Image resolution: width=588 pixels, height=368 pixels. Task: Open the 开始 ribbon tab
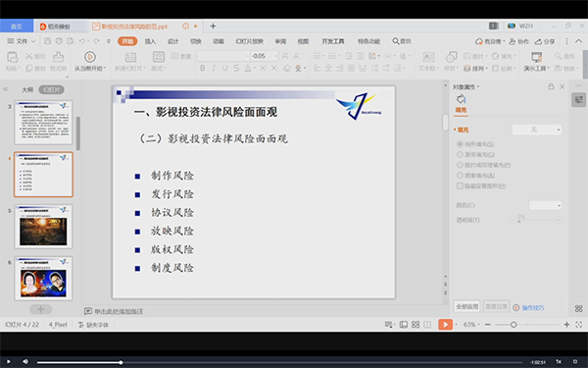click(127, 41)
